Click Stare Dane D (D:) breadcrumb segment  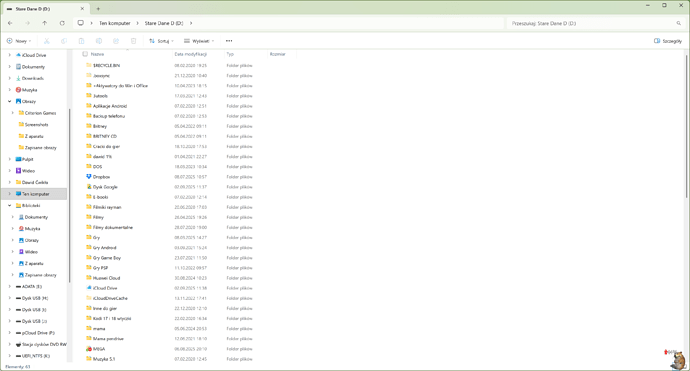click(164, 23)
